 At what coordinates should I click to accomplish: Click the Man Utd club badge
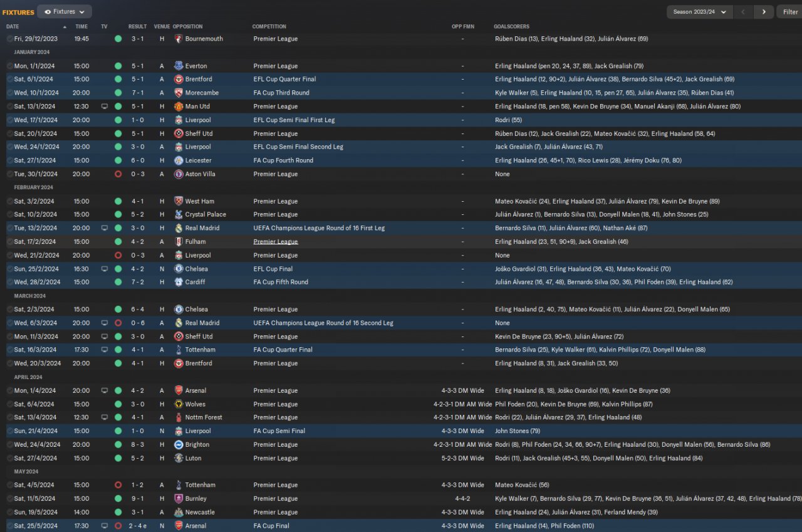coord(179,107)
